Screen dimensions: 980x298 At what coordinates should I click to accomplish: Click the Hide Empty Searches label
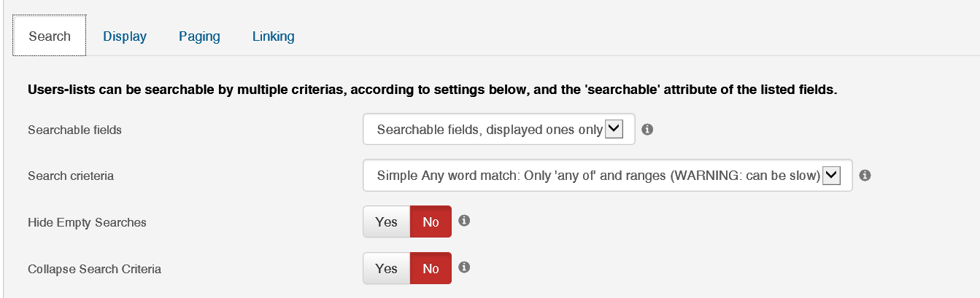pos(87,222)
